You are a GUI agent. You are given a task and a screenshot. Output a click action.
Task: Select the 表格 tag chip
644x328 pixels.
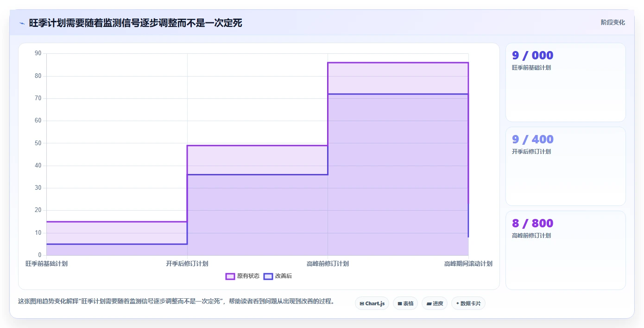click(x=405, y=303)
